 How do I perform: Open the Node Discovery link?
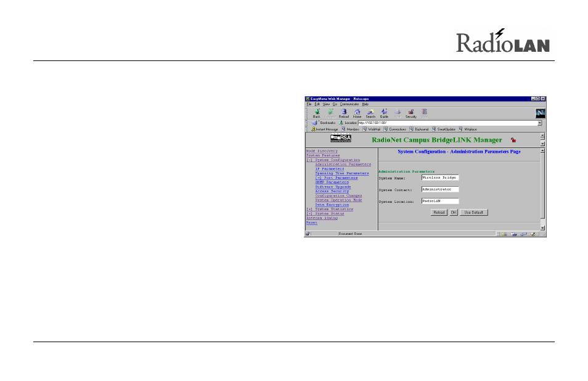coord(322,151)
